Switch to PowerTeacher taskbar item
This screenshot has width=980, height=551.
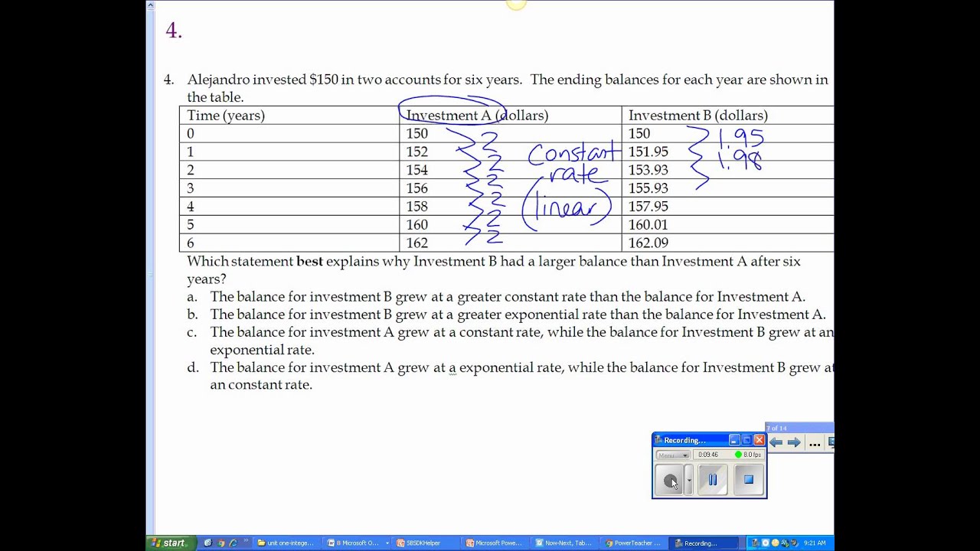point(632,543)
